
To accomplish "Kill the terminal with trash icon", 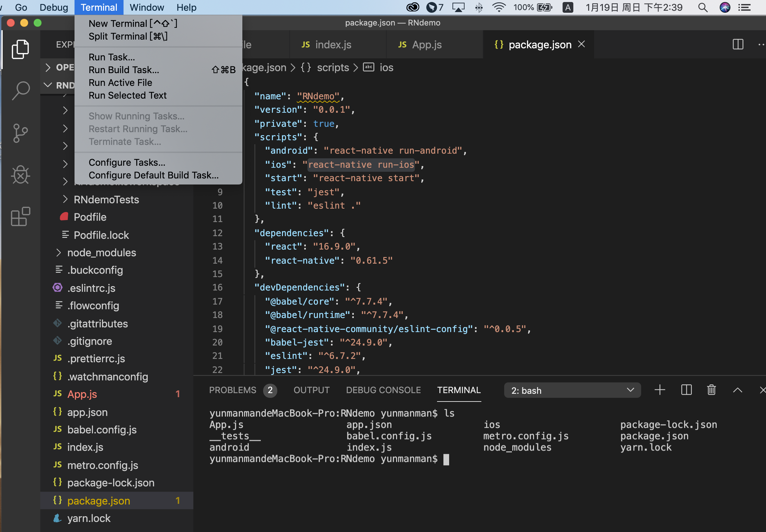I will pos(712,390).
